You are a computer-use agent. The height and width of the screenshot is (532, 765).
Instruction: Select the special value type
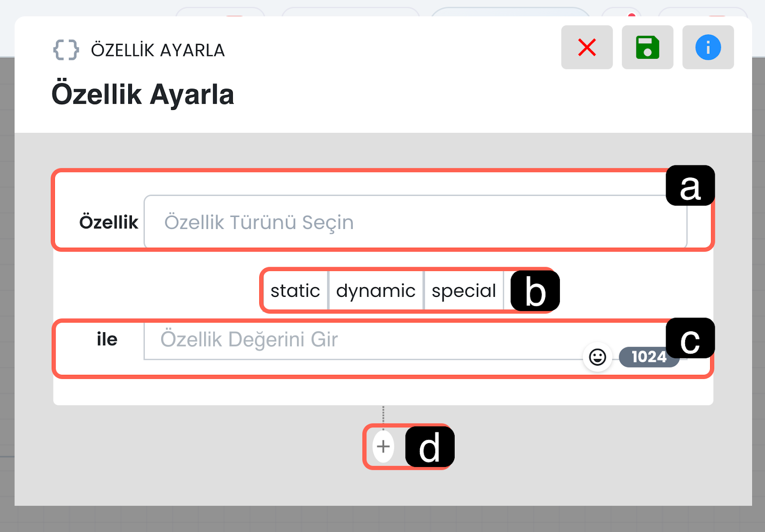point(463,291)
